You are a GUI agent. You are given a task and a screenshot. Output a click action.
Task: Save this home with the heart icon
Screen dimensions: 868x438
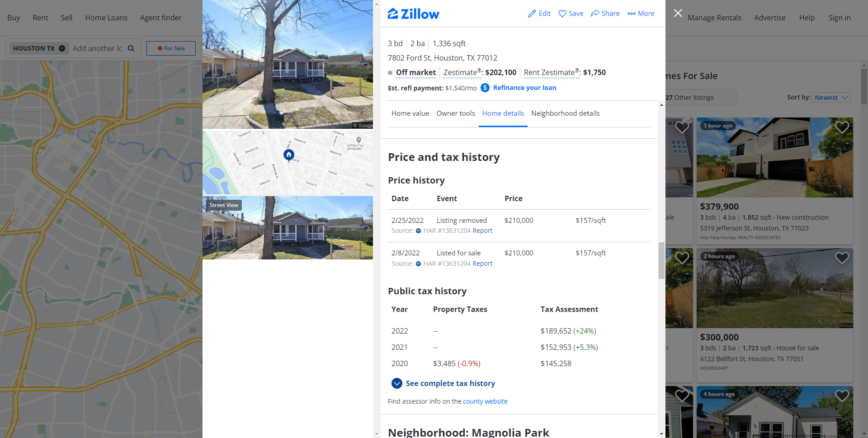point(562,14)
